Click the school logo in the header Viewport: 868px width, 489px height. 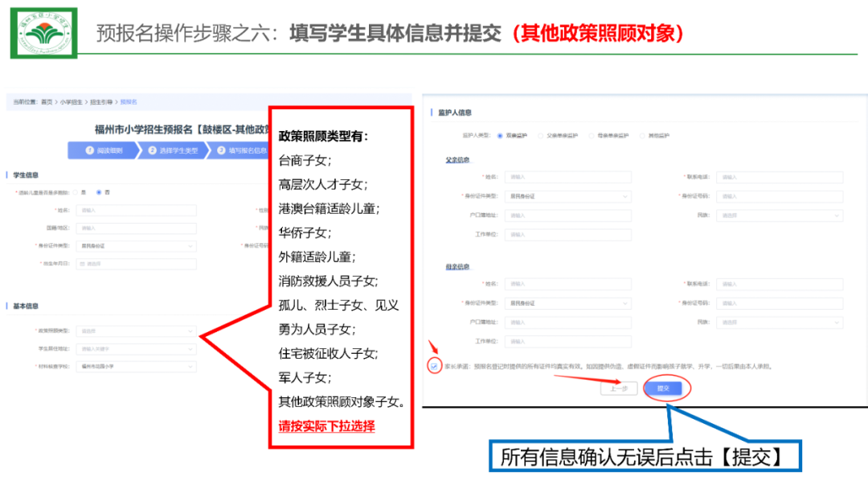pos(44,32)
